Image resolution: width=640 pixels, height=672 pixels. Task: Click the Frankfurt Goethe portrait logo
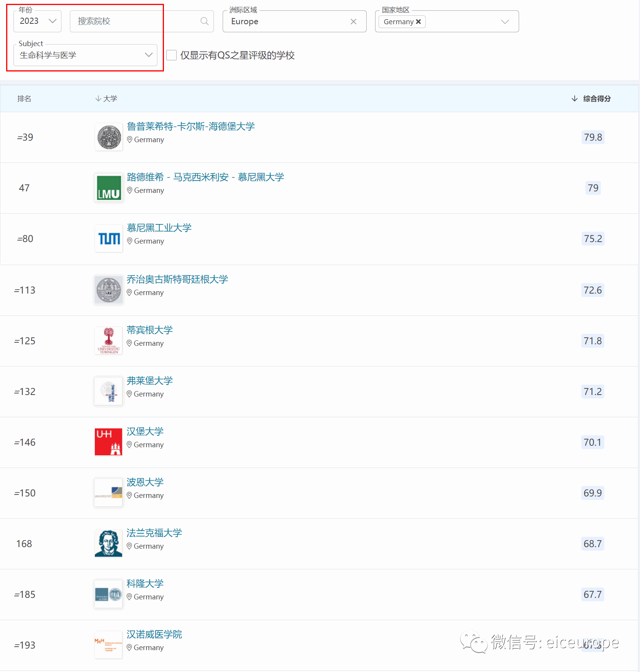coord(109,544)
